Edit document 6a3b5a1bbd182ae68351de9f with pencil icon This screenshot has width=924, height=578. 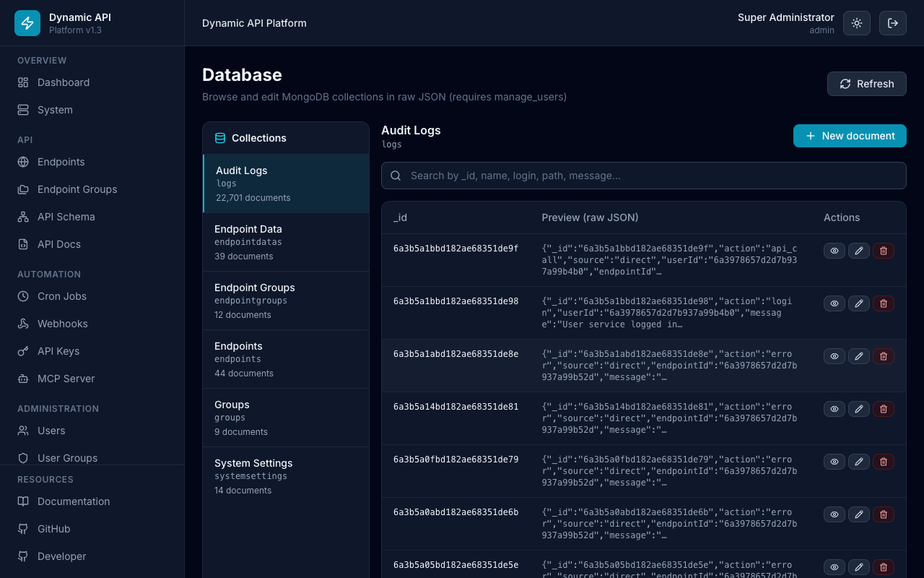859,251
